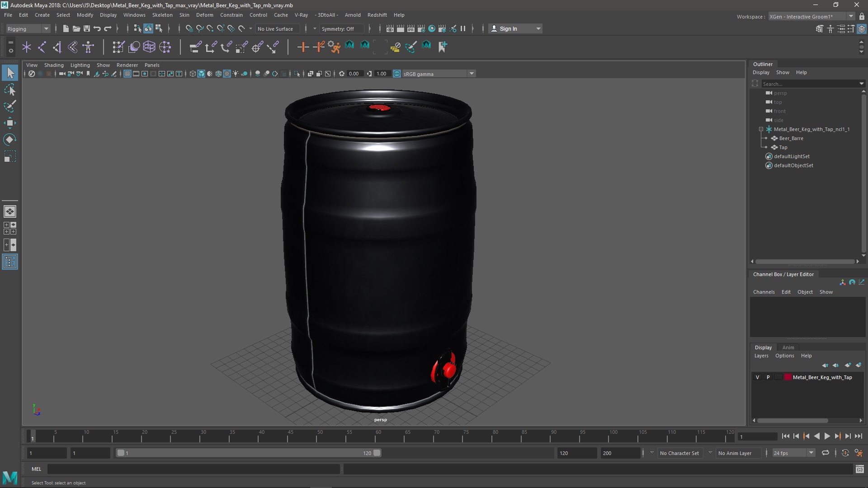Screen dimensions: 868x488
Task: Toggle symmetry off button
Action: [x=338, y=28]
